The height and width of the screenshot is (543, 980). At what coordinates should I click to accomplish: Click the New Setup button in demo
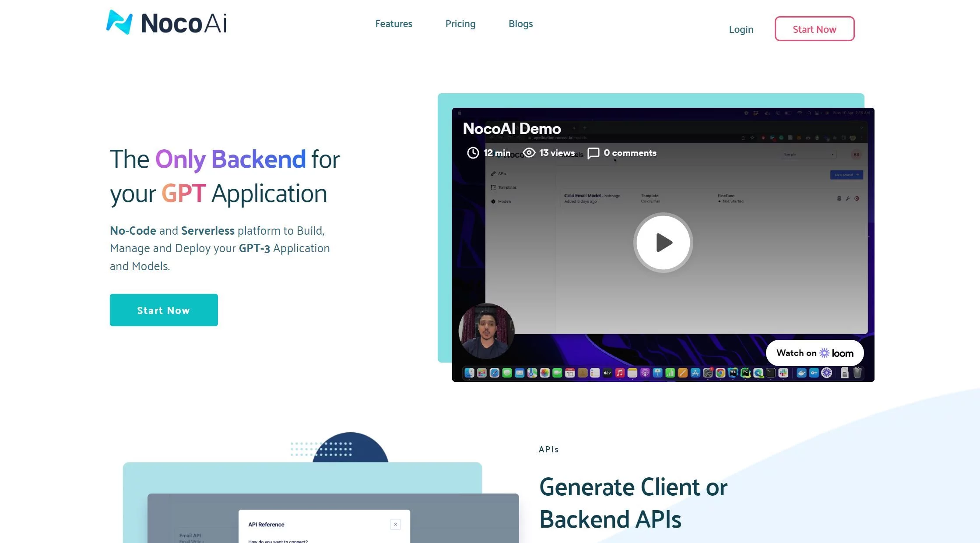[845, 175]
